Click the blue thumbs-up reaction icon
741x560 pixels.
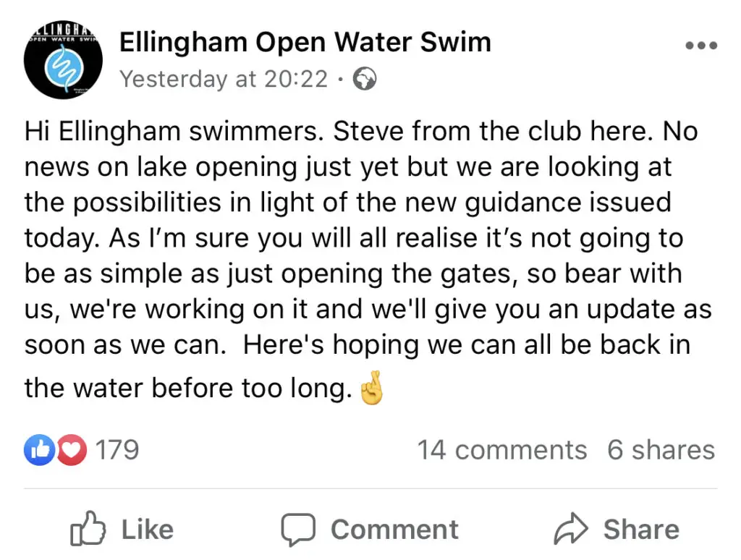click(39, 449)
